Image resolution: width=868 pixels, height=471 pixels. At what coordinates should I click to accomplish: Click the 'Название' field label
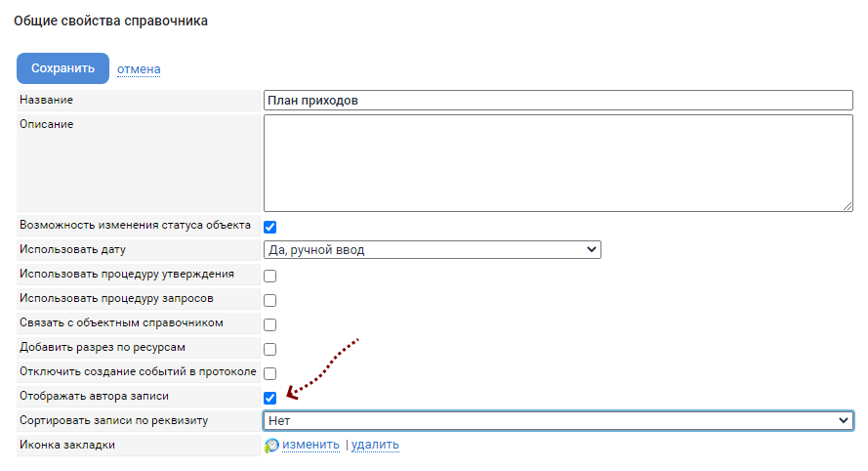[x=47, y=101]
